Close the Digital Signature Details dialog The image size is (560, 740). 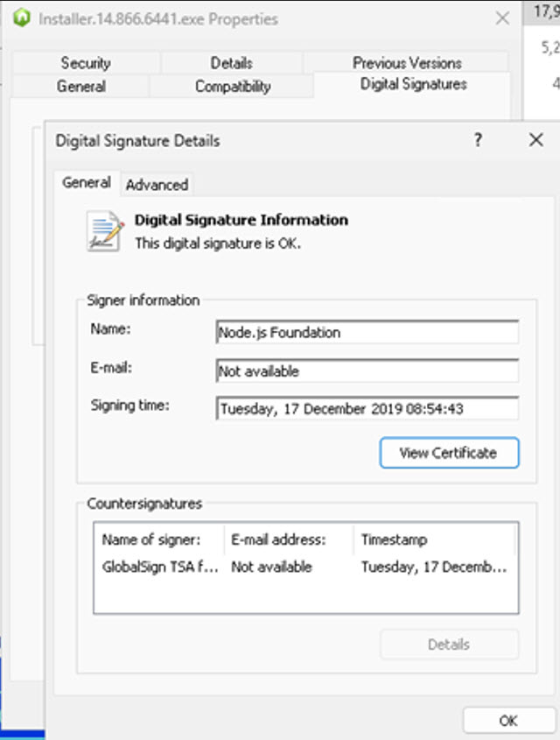coord(536,140)
